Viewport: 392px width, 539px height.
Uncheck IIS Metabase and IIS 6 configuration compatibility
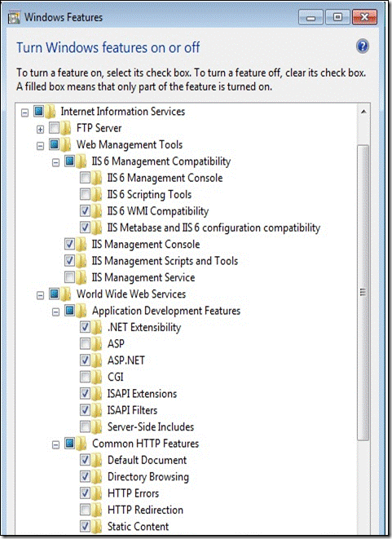86,228
